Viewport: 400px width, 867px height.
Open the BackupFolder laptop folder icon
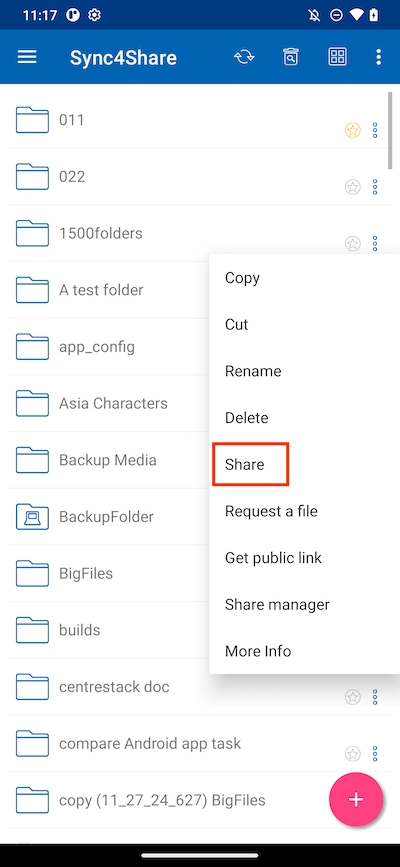pos(32,517)
